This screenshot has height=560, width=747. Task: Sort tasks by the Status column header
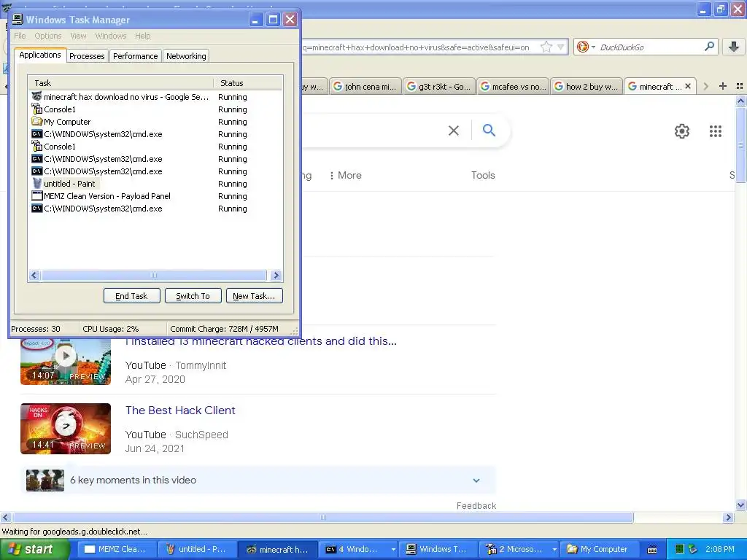(248, 83)
